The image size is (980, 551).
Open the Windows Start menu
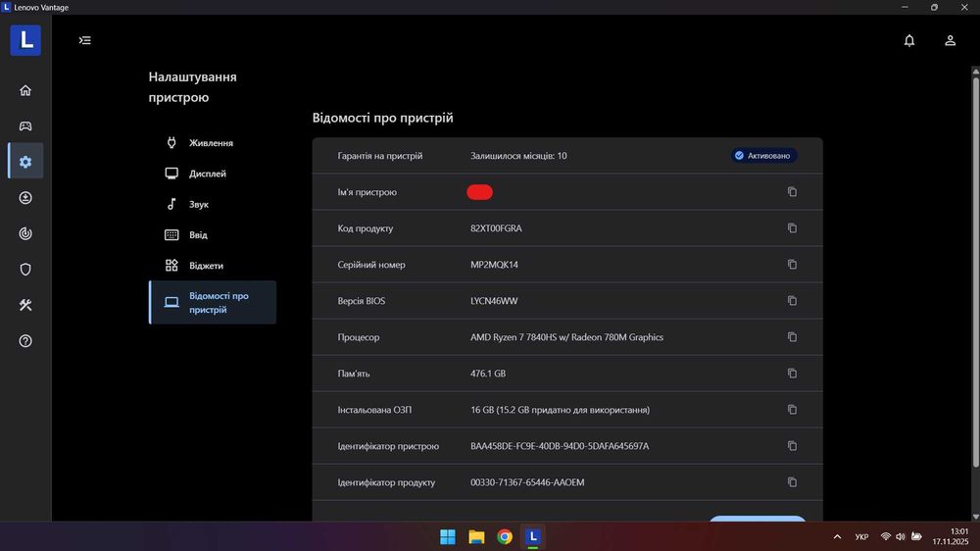(x=448, y=536)
